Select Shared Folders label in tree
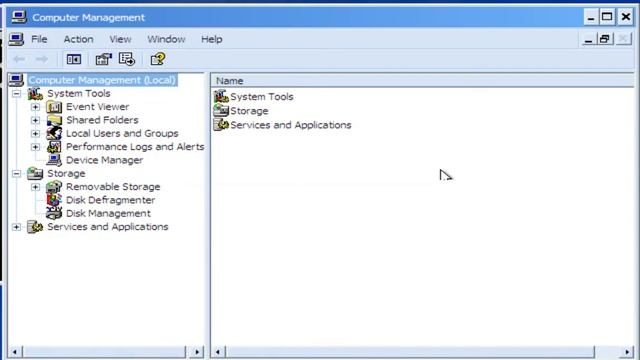Image resolution: width=640 pixels, height=360 pixels. (102, 120)
